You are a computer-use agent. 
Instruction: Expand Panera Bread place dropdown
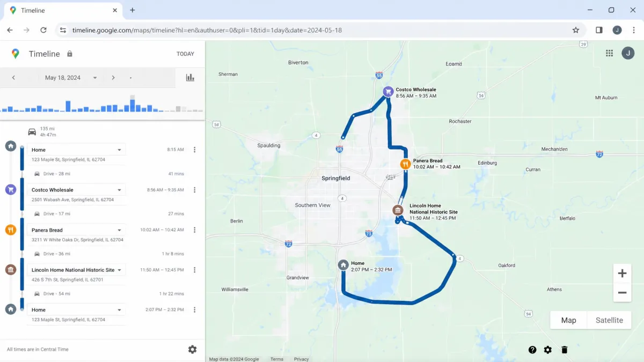[x=119, y=230]
